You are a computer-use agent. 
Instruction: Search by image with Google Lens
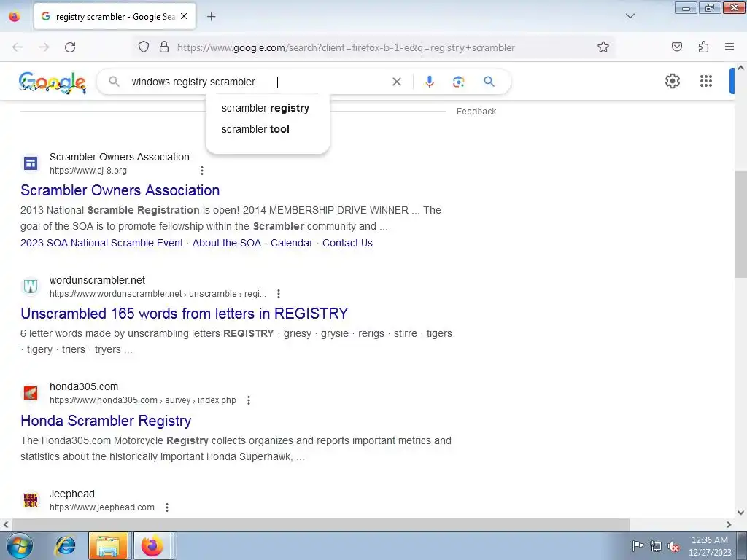pos(458,82)
